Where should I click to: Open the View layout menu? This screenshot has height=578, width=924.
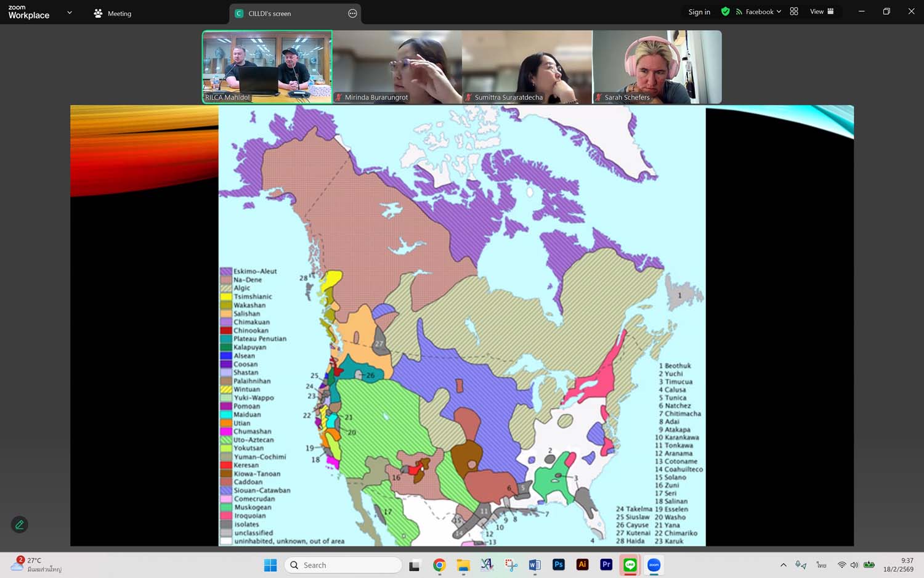point(821,12)
